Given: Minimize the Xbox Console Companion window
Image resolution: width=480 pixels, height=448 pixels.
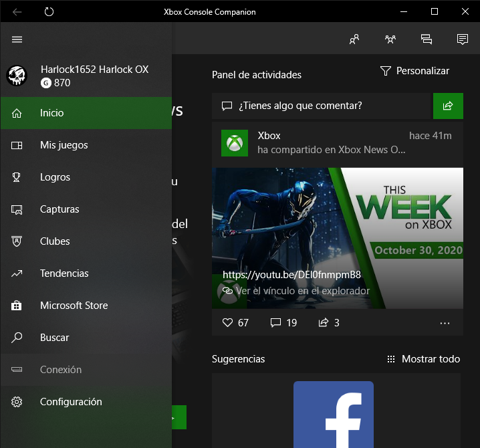Looking at the screenshot, I should 404,11.
